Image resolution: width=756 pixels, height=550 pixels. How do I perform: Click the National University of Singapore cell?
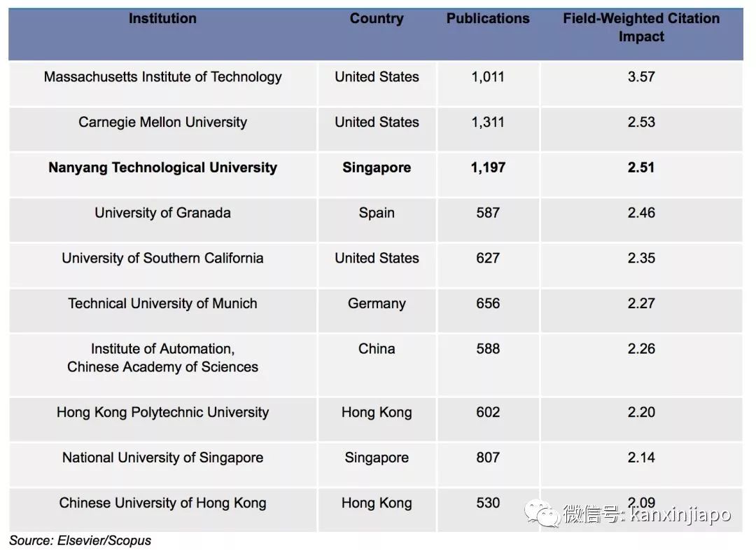pos(162,458)
